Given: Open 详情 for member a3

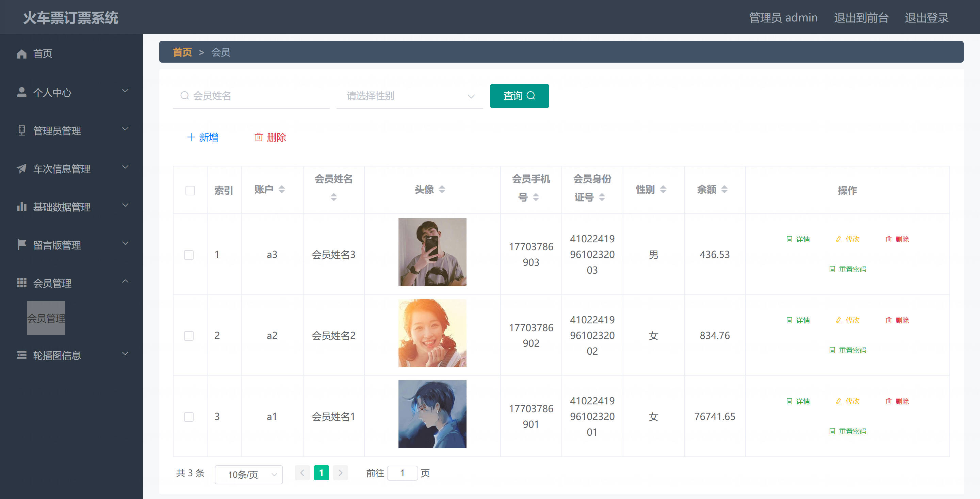Looking at the screenshot, I should (x=798, y=239).
